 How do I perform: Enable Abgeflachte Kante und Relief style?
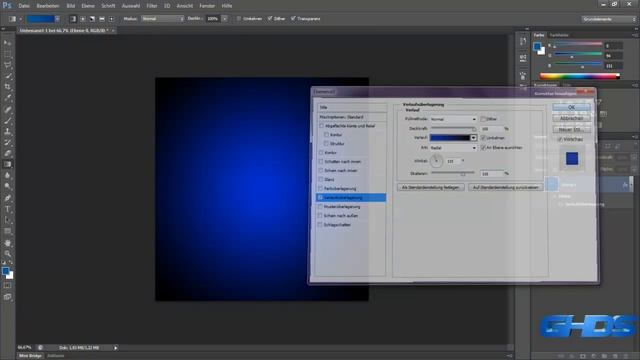click(321, 126)
